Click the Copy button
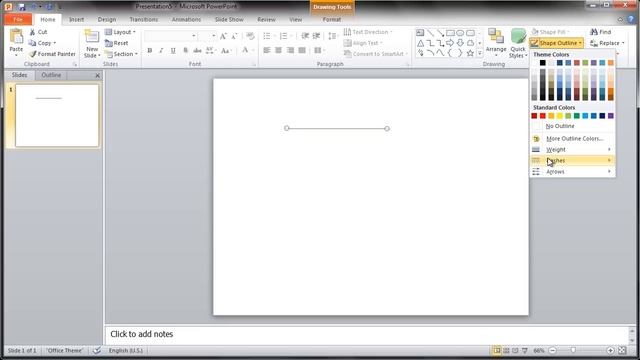The image size is (640, 360). 42,43
